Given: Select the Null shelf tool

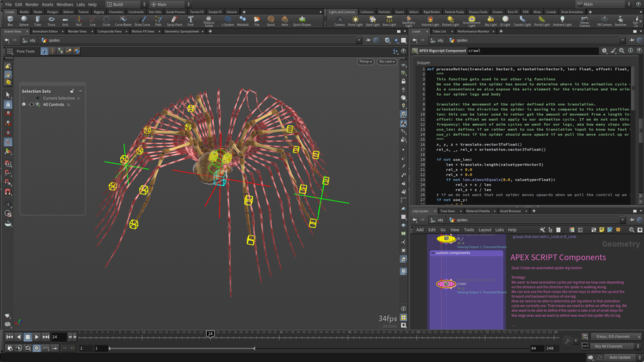Looking at the screenshot, I should [x=79, y=21].
